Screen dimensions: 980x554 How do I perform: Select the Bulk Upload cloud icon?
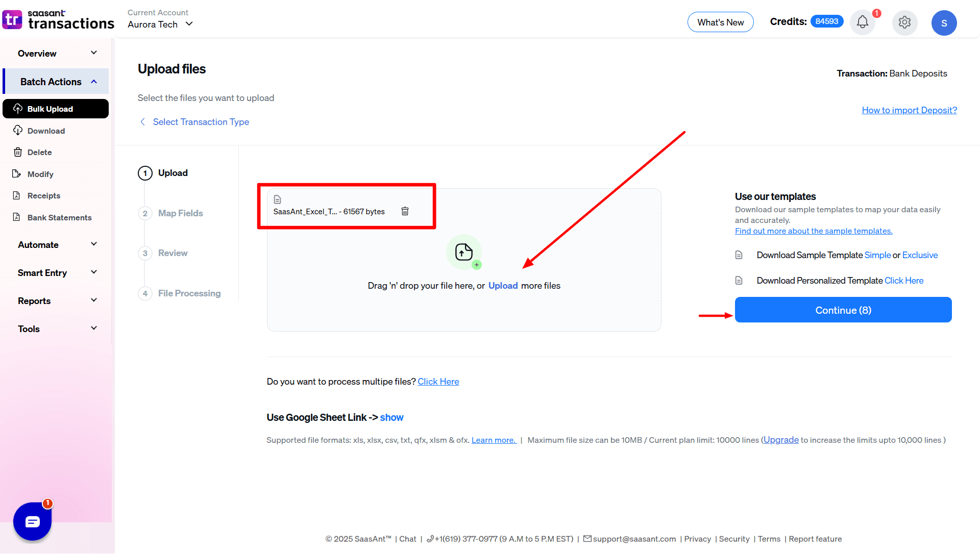pyautogui.click(x=18, y=108)
